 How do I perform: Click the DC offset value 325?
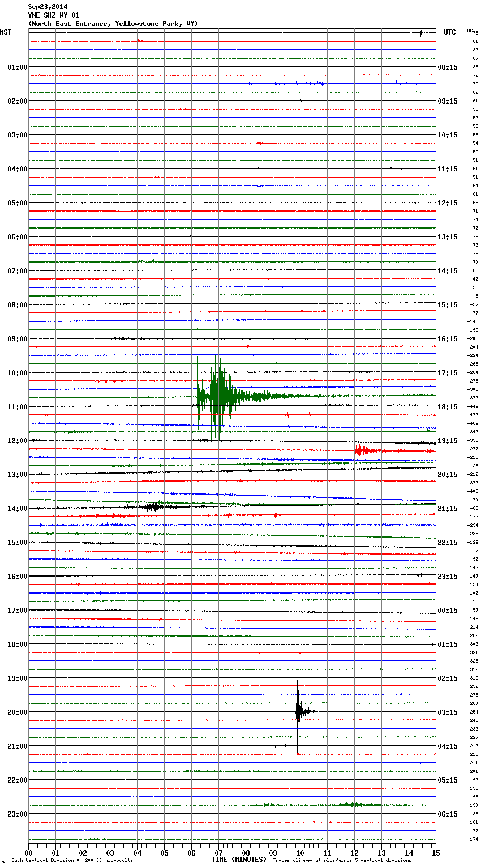click(474, 661)
